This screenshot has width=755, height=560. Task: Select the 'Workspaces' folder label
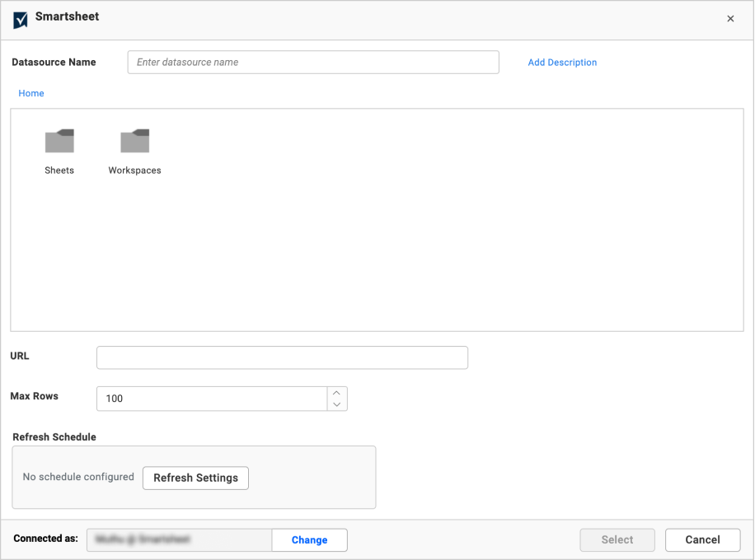135,170
